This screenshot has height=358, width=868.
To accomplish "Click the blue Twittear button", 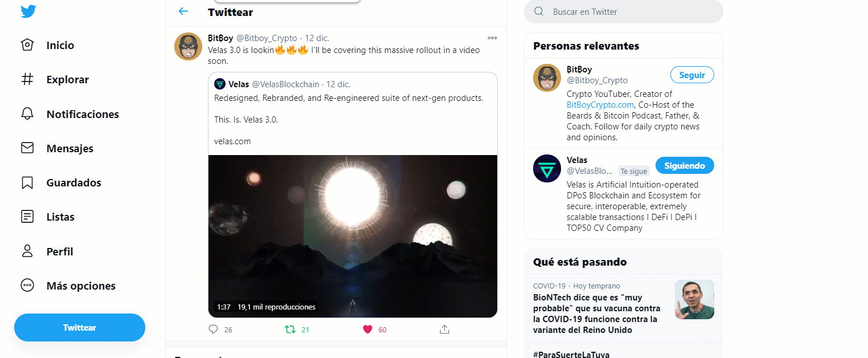I will pos(80,328).
